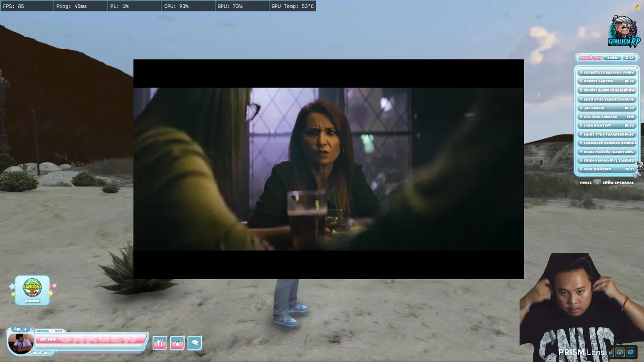The width and height of the screenshot is (644, 362).
Task: Click the radio member count person icon
Action: point(627,58)
